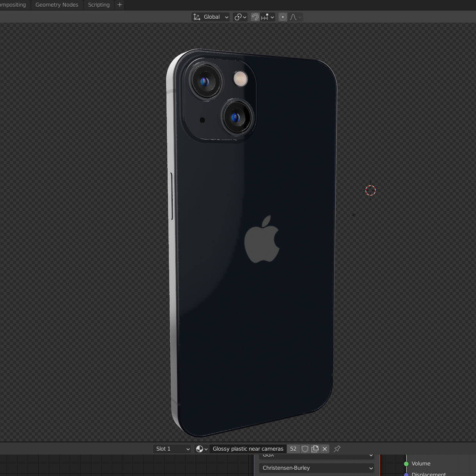Select the Apple logo on the phone

point(262,239)
